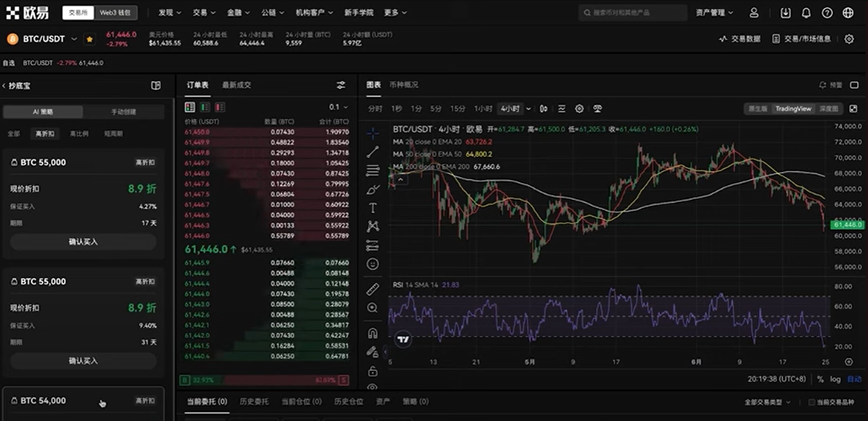Confirm buy on the 17 天 BTC 55,000 card

(x=83, y=242)
